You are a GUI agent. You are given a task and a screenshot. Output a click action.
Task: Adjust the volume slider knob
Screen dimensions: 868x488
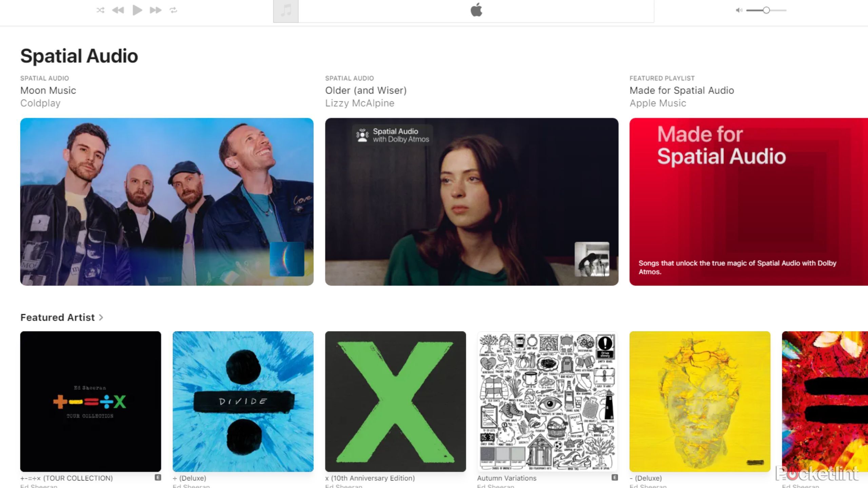[766, 10]
